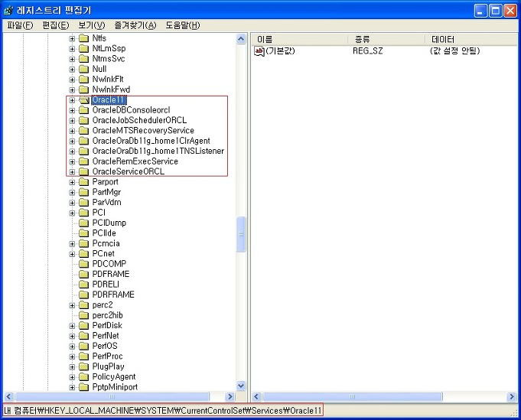Click the PDRFRAME folder icon
The width and height of the screenshot is (521, 420).
tap(83, 295)
